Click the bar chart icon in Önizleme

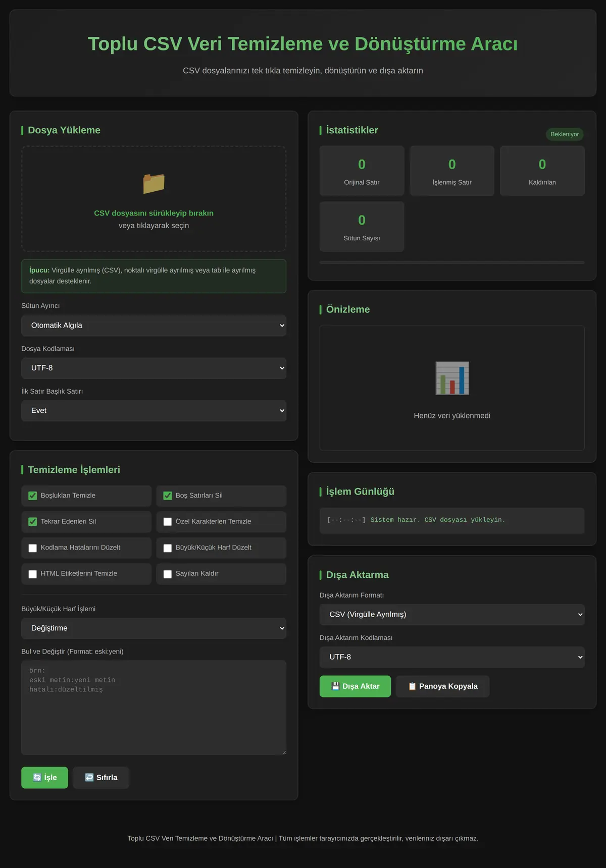point(452,378)
